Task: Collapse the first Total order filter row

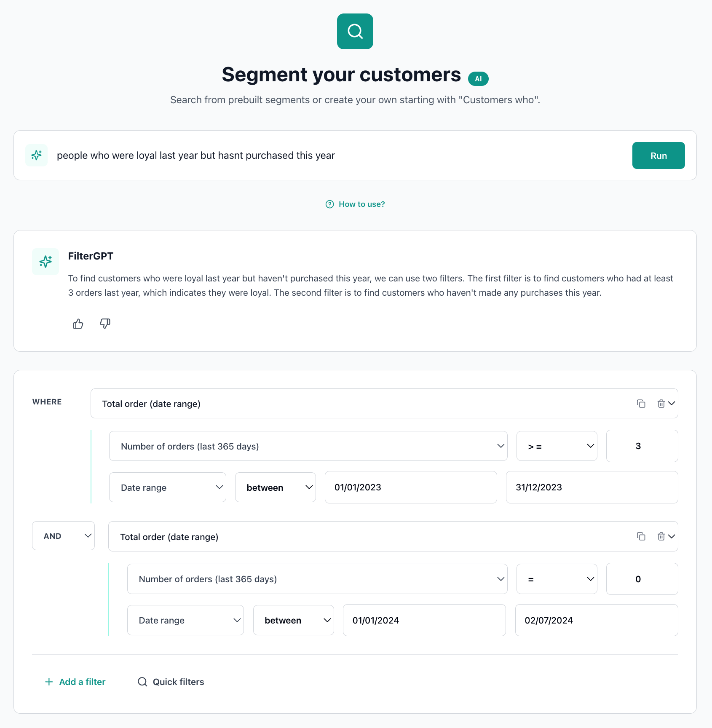Action: coord(672,403)
